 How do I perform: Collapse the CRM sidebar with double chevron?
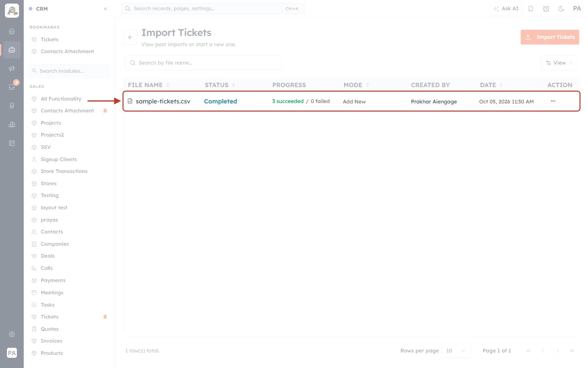(105, 9)
